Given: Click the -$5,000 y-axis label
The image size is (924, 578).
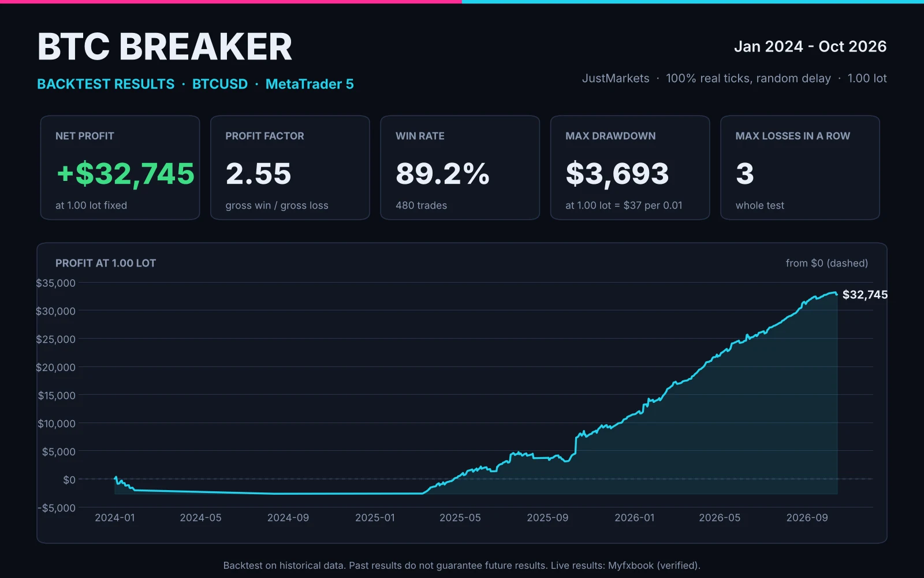Looking at the screenshot, I should point(57,508).
